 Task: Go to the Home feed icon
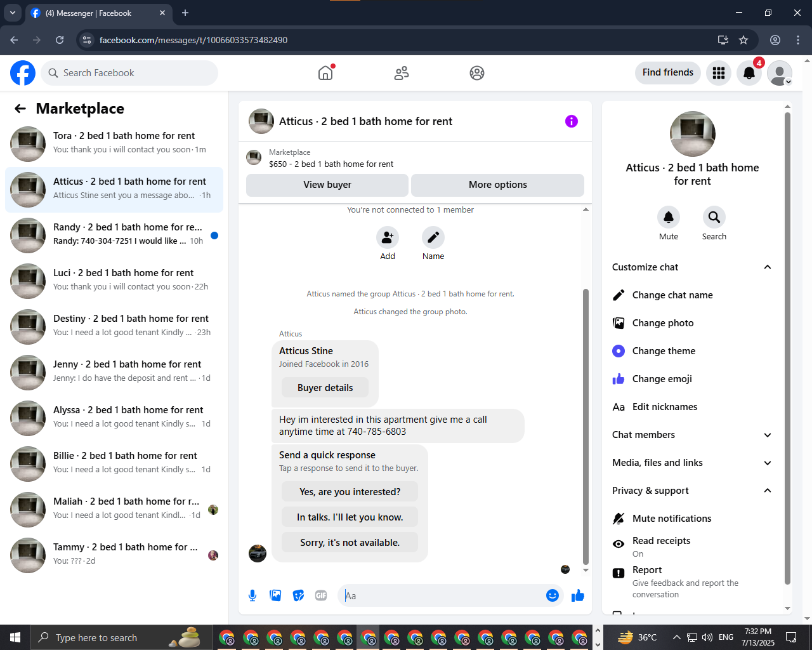(325, 73)
